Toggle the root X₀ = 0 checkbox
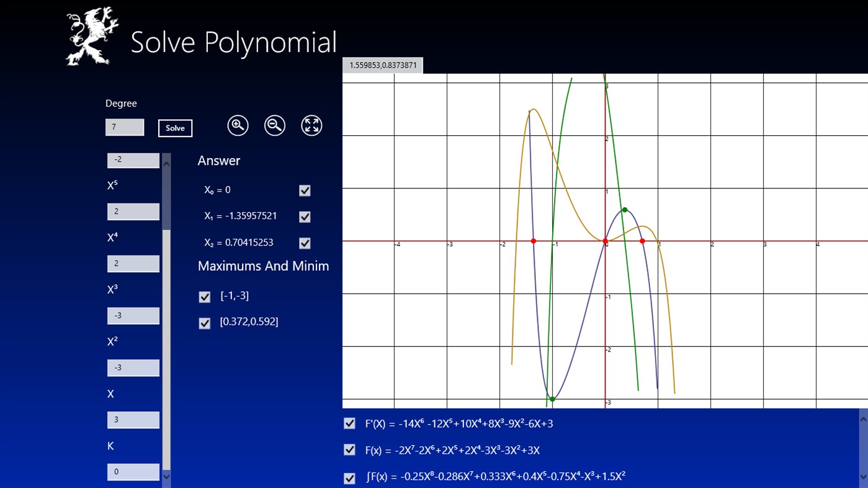 [x=304, y=190]
